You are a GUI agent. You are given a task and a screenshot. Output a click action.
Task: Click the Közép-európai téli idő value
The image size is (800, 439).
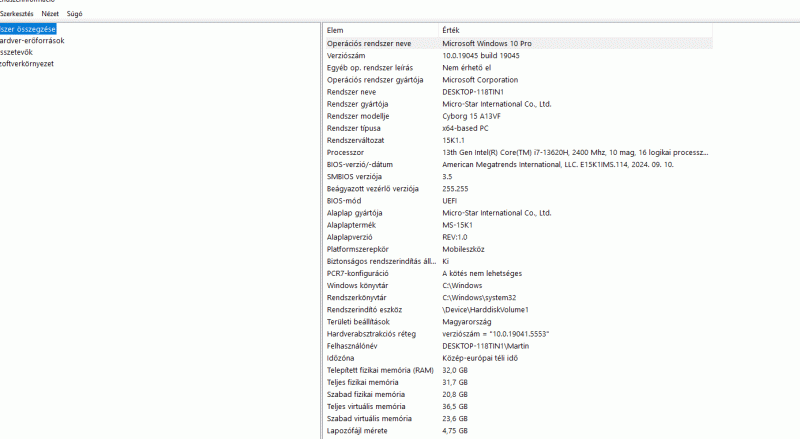point(480,358)
